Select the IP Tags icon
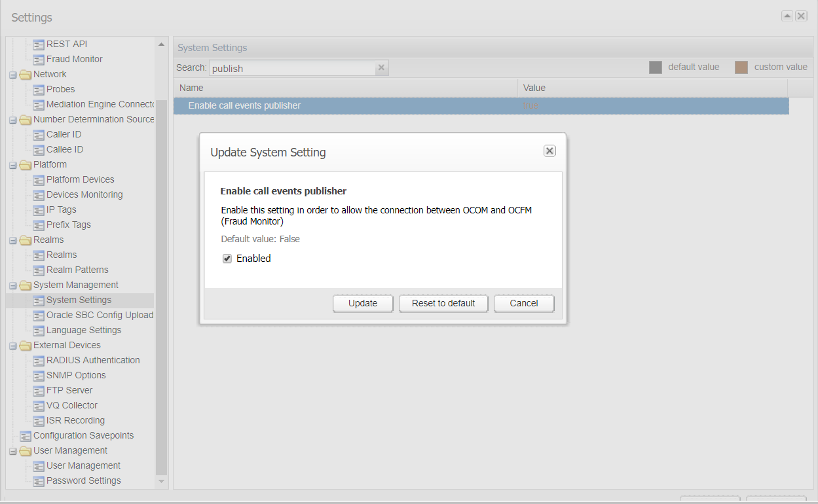The width and height of the screenshot is (818, 504). coord(39,209)
